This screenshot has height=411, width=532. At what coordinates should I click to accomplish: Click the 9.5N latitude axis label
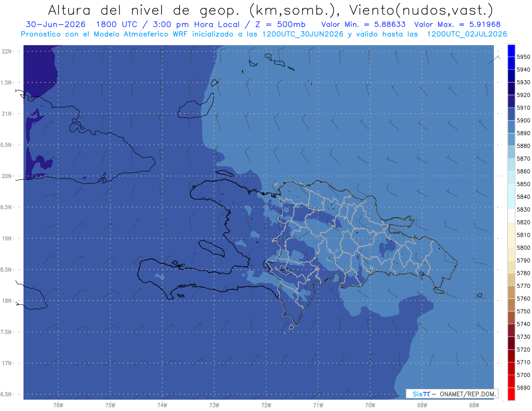coord(6,207)
